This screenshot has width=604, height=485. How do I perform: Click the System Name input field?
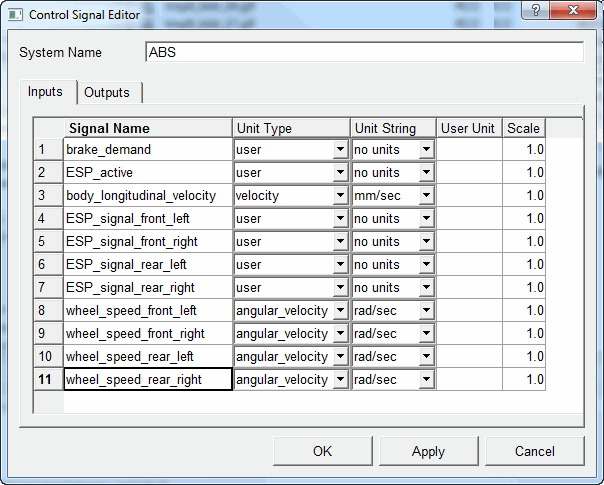coord(364,52)
